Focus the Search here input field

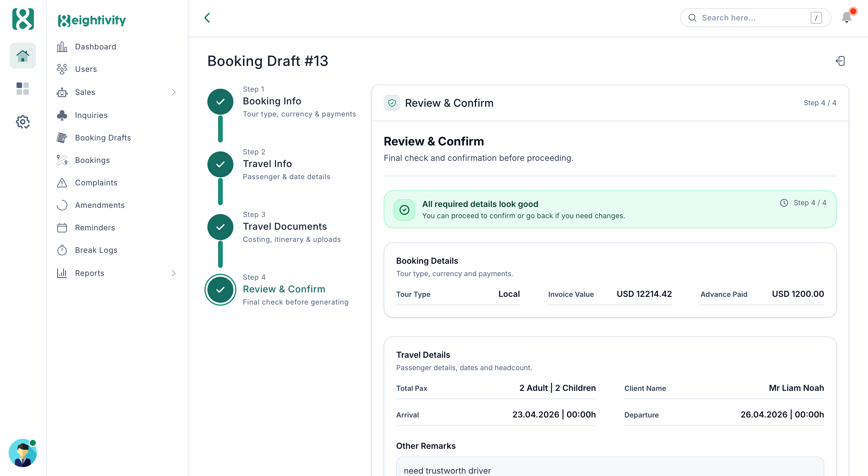tap(755, 18)
